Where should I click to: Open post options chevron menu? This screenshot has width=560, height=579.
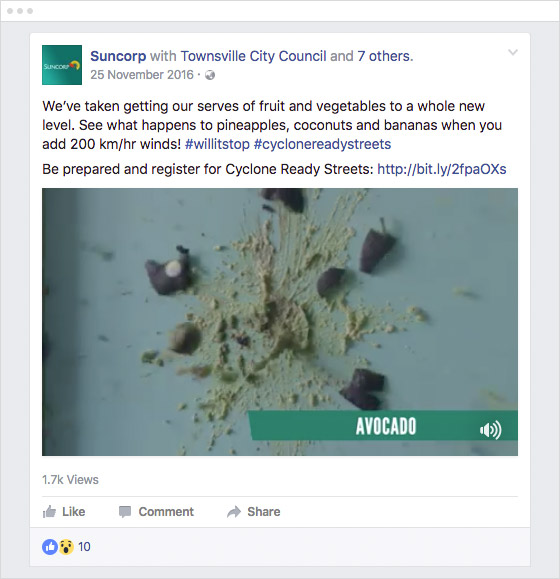click(513, 52)
